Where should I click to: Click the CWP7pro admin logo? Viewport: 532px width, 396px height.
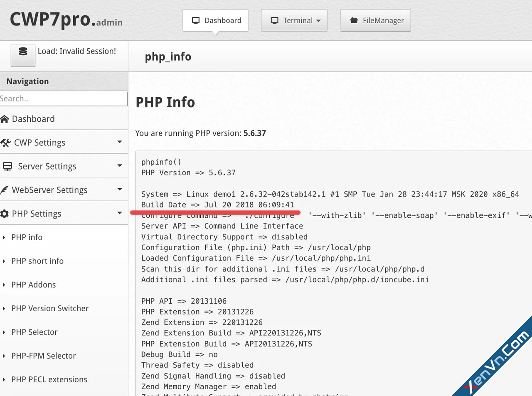point(66,20)
